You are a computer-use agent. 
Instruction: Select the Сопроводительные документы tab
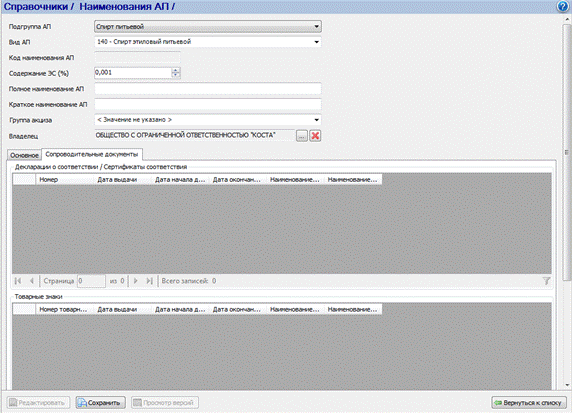coord(92,154)
